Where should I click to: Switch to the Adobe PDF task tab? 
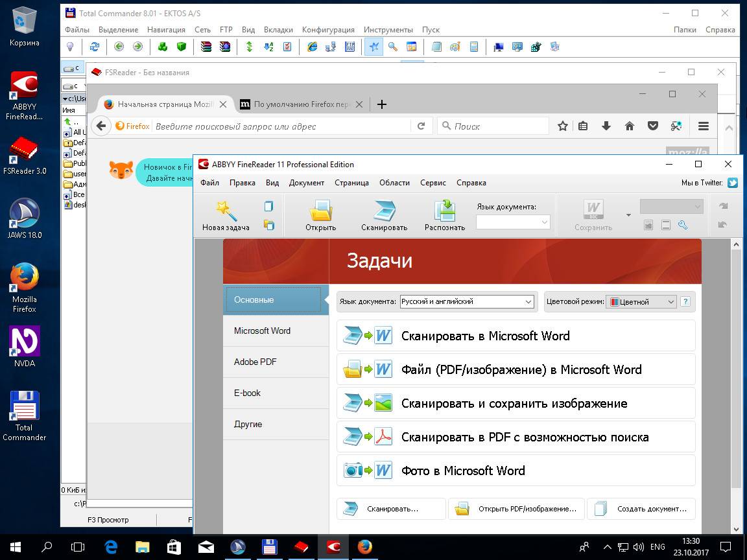click(276, 362)
